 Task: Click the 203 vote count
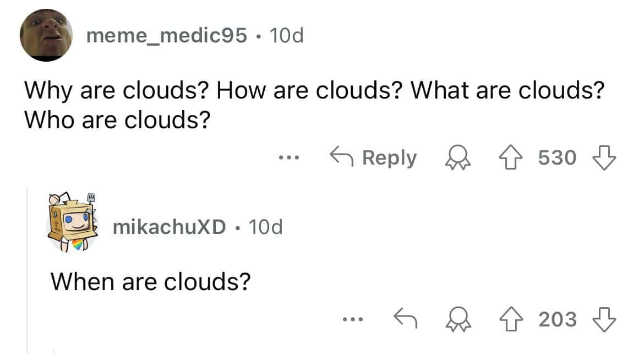(x=557, y=319)
